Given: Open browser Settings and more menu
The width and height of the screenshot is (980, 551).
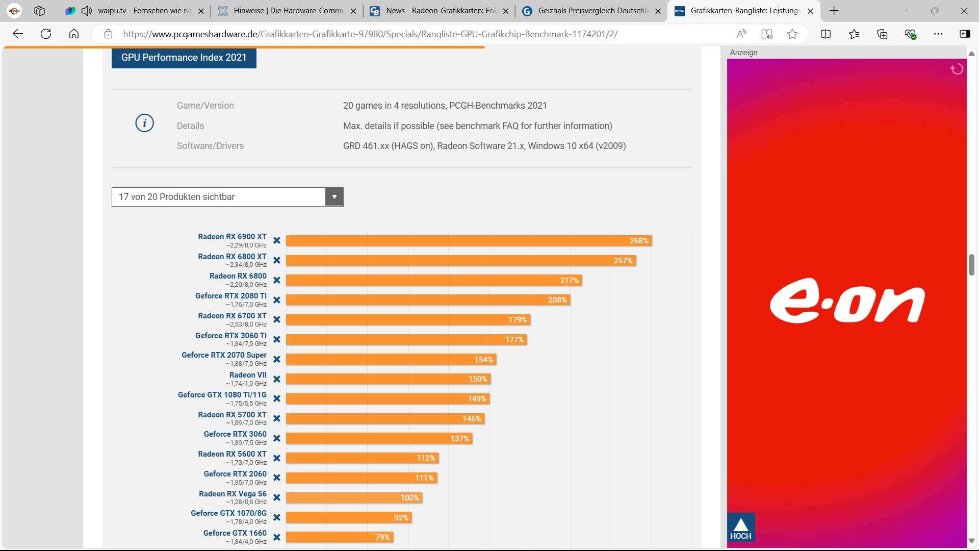Looking at the screenshot, I should pos(938,34).
